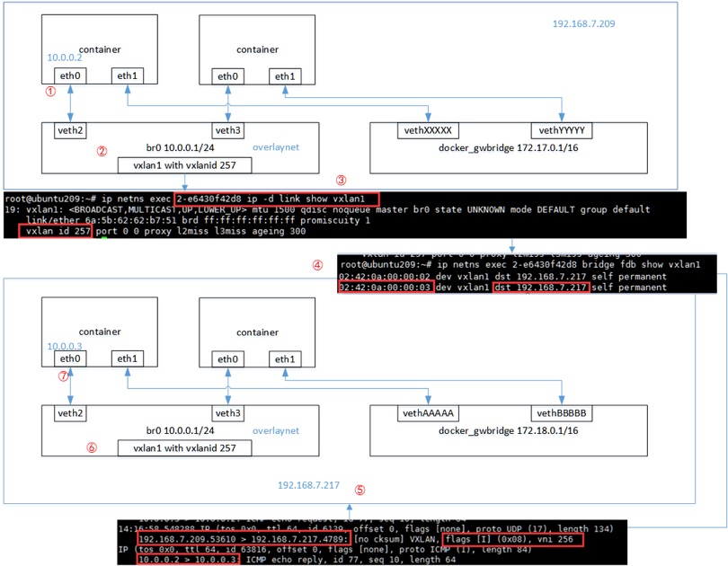This screenshot has width=728, height=566.
Task: Click the 'bridge fdb show vxlan1' command
Action: (x=641, y=264)
